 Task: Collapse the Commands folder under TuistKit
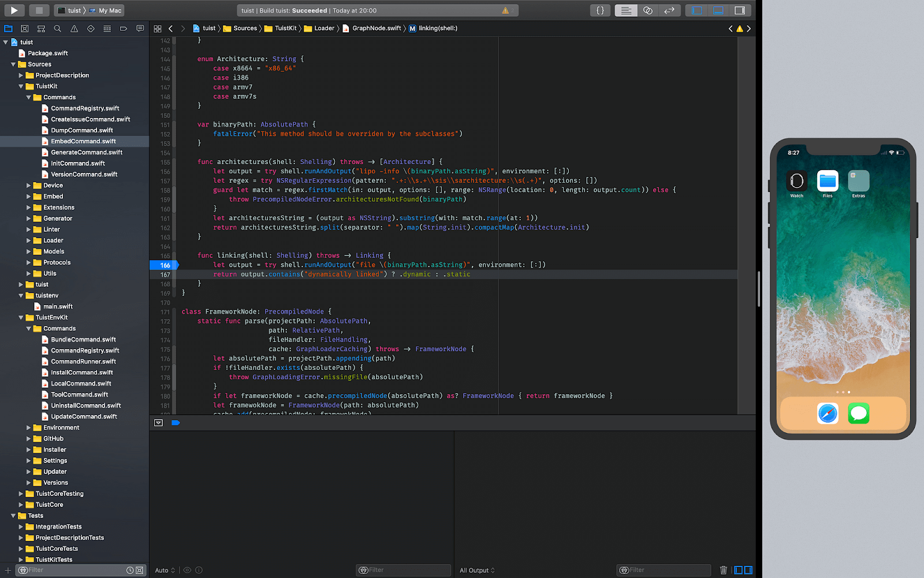point(29,97)
